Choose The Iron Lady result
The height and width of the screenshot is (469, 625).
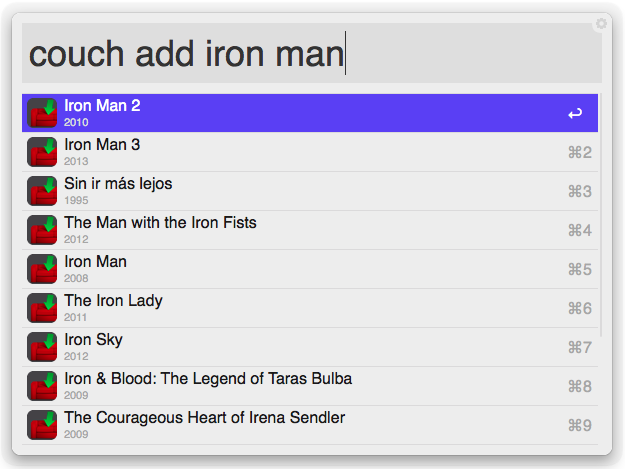click(x=300, y=308)
